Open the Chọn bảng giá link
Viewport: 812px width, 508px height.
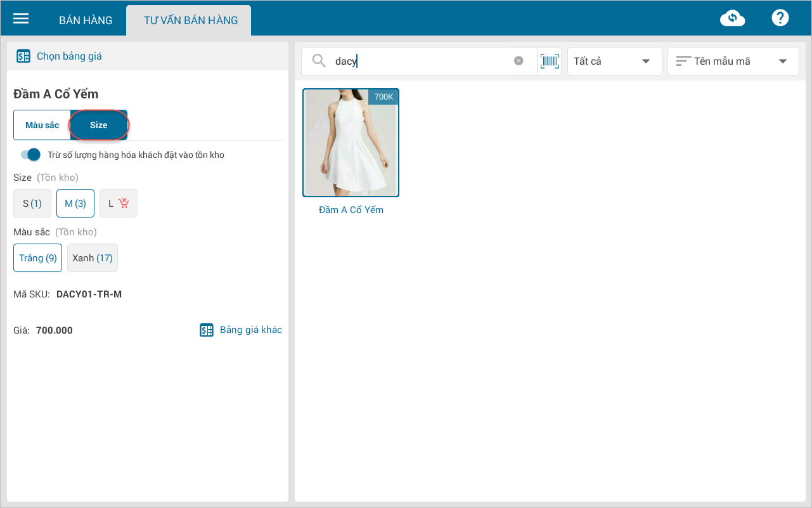[x=69, y=56]
